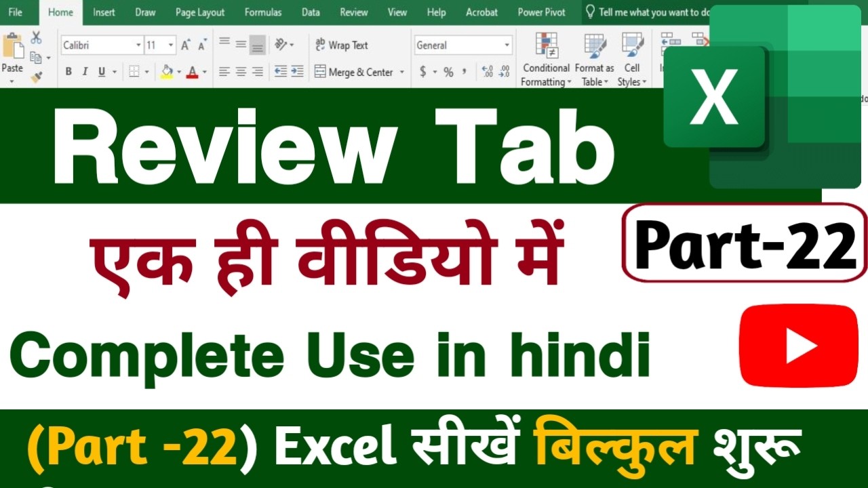This screenshot has height=488, width=868.
Task: Increase font size with larger A
Action: point(185,45)
